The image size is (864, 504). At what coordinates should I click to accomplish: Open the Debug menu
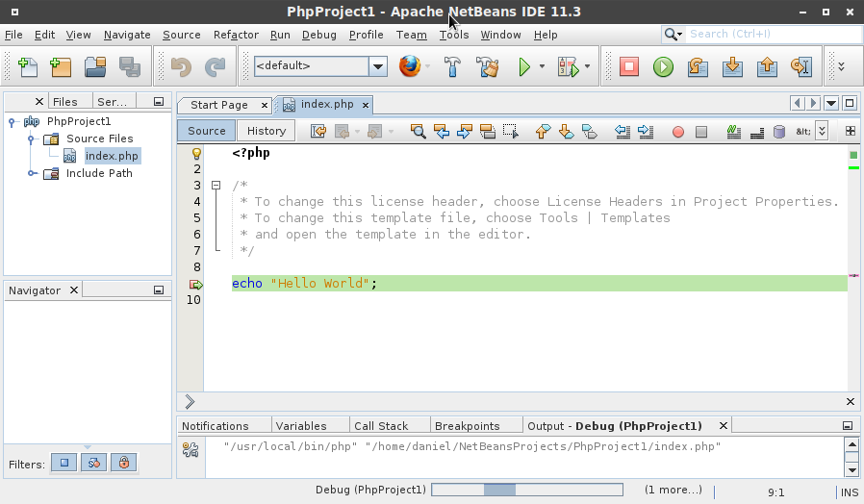[319, 35]
